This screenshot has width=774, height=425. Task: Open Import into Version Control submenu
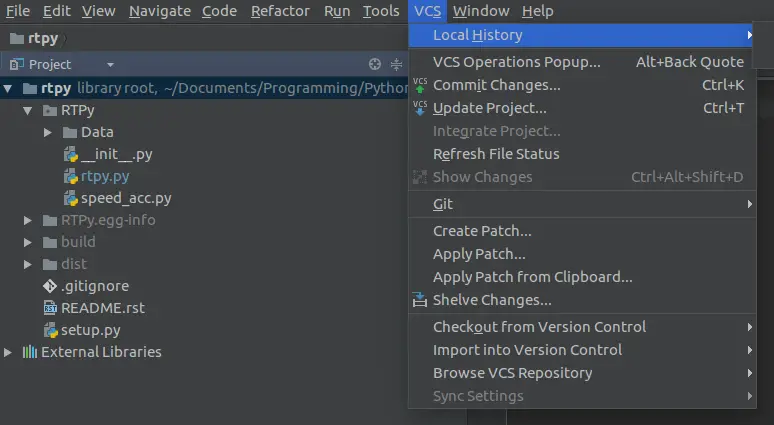582,350
